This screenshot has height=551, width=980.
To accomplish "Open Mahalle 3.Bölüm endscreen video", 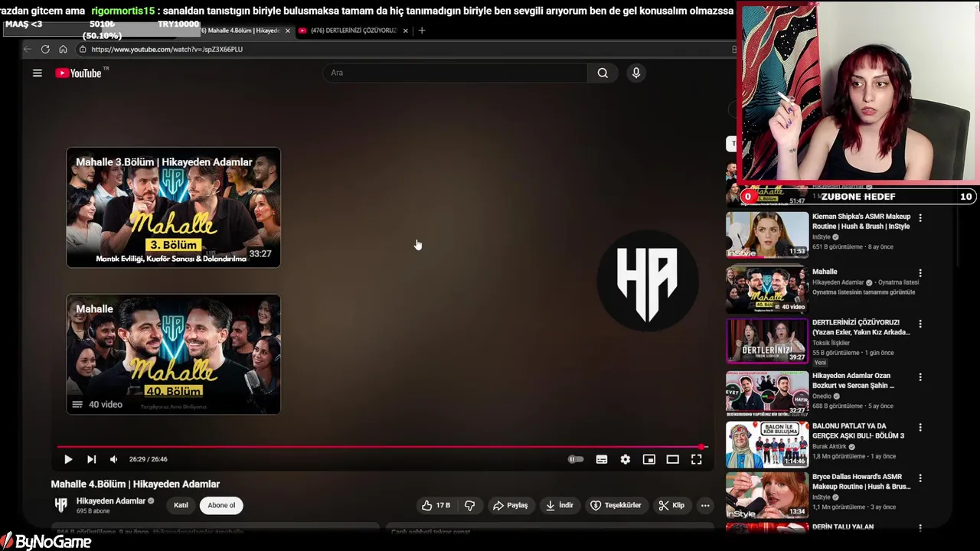I will pos(173,207).
